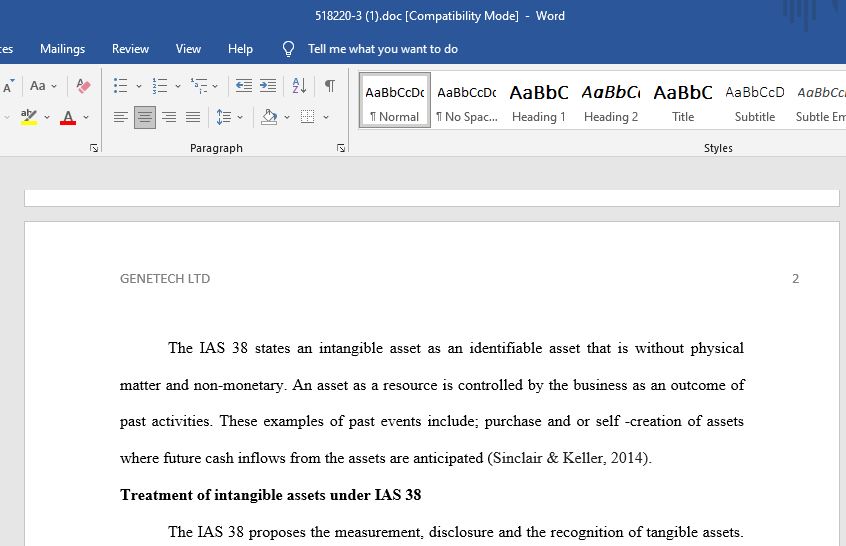Open the View ribbon tab

[188, 49]
